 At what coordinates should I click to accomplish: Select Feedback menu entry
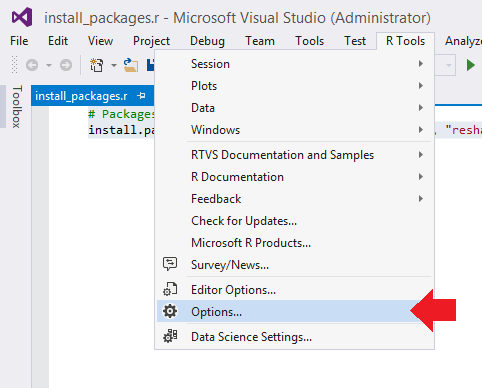295,199
